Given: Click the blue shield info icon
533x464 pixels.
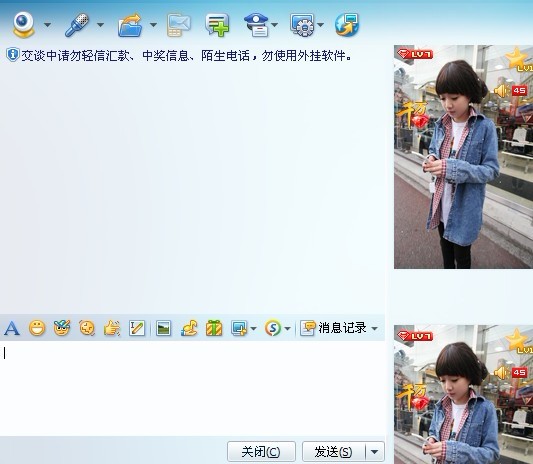Looking at the screenshot, I should click(12, 55).
